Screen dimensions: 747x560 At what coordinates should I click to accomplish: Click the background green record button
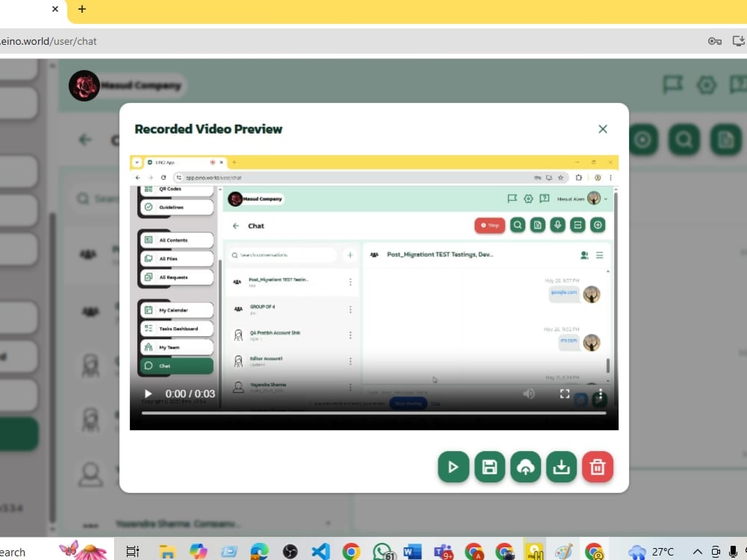(x=642, y=140)
